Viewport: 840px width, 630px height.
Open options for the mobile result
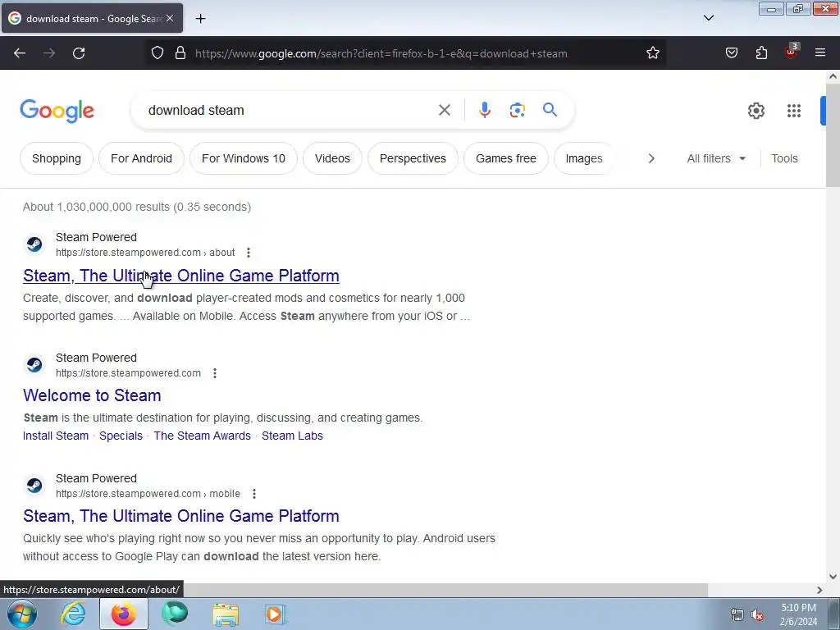254,493
